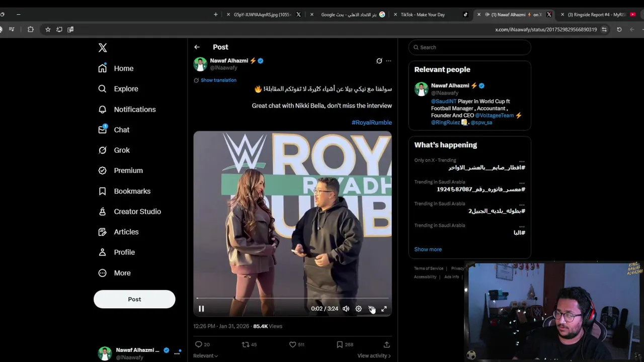Bookmark page with browser star icon

[48, 30]
